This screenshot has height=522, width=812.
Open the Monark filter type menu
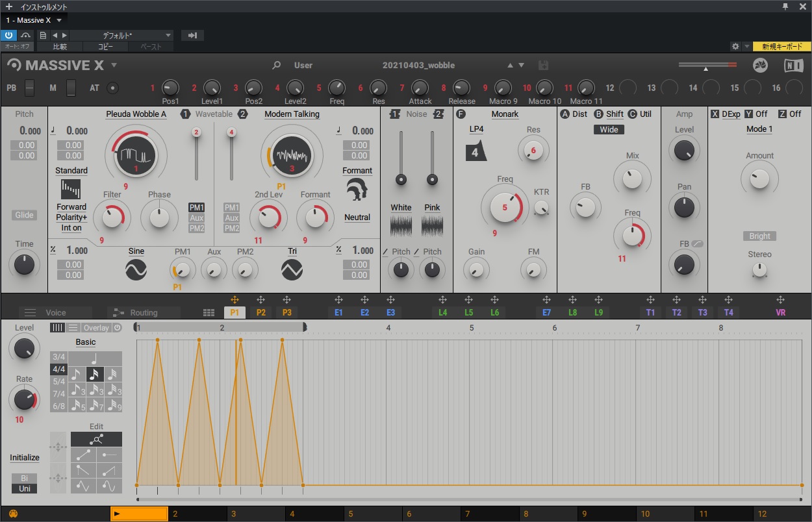click(x=505, y=114)
